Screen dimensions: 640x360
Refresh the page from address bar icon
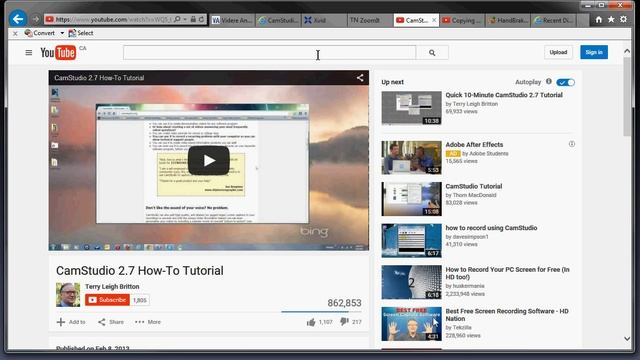coord(202,19)
